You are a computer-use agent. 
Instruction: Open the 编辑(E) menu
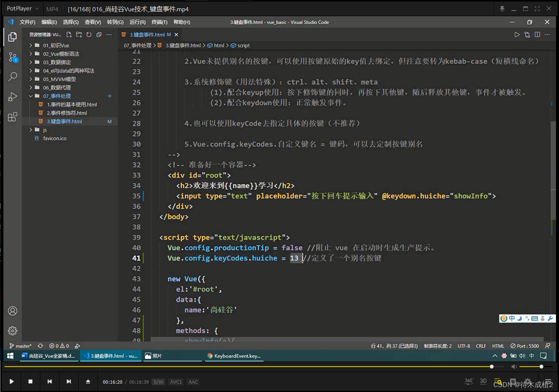click(49, 22)
